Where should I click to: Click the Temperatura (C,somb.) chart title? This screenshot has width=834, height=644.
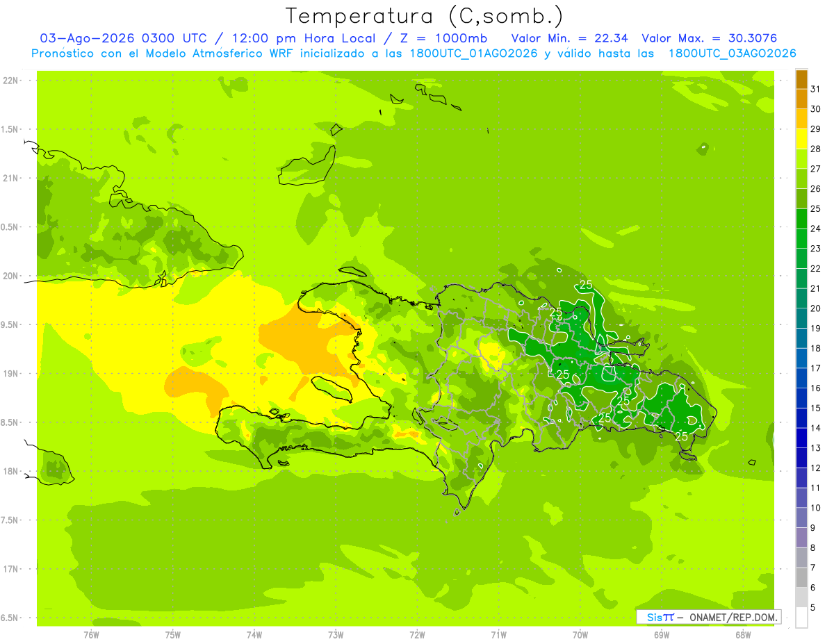tap(425, 16)
